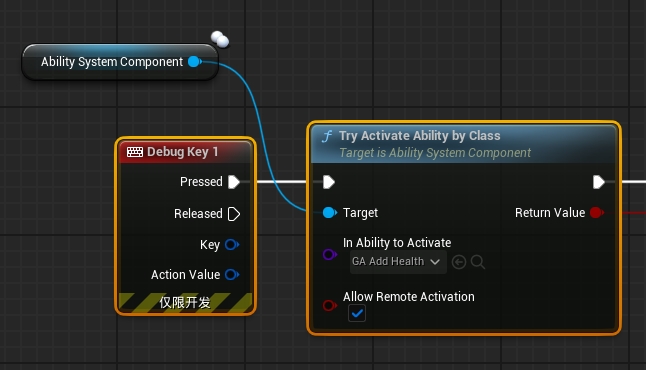Uncheck the Allow Remote Activation checkbox

(357, 314)
